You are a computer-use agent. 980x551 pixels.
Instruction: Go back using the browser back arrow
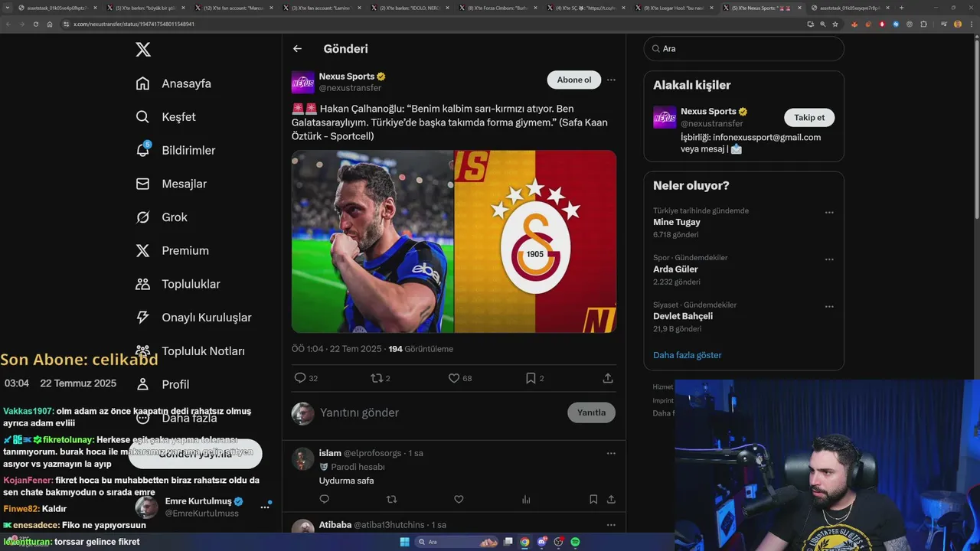(x=8, y=24)
